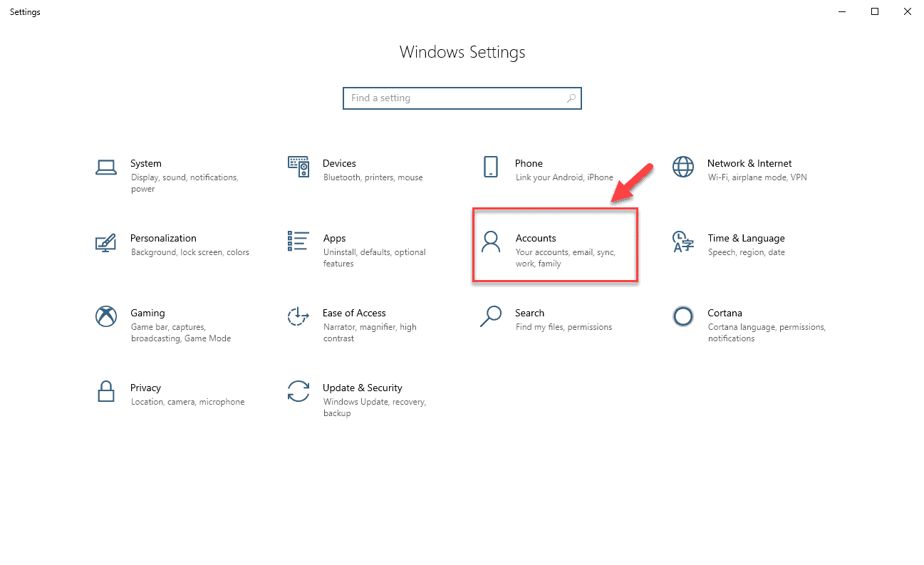Open the Devices category title

pos(339,164)
